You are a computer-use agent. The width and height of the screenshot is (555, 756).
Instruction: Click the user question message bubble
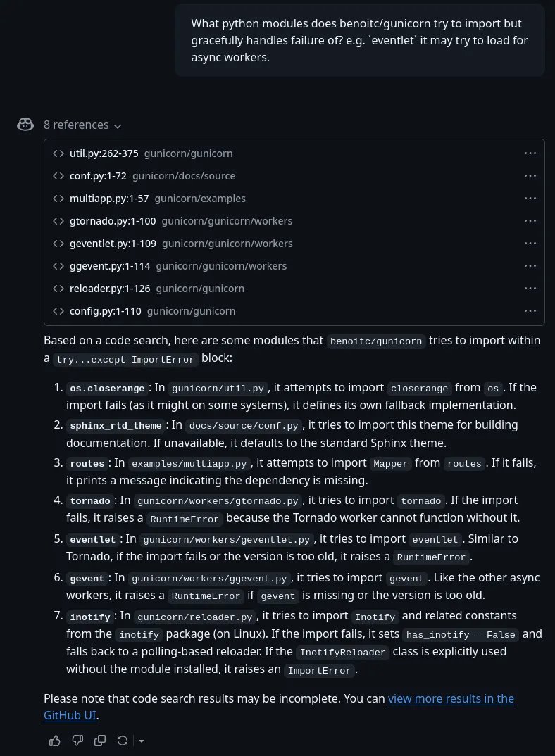pyautogui.click(x=359, y=39)
